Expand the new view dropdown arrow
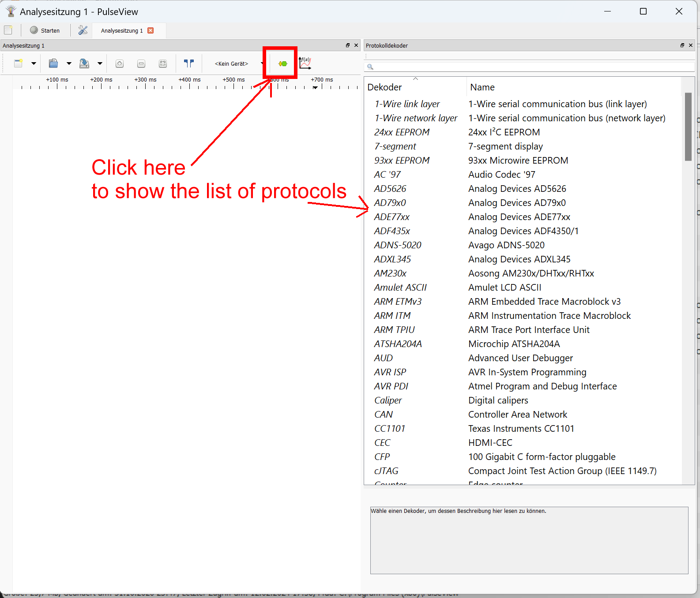Screen dimensions: 700x598 [x=34, y=64]
